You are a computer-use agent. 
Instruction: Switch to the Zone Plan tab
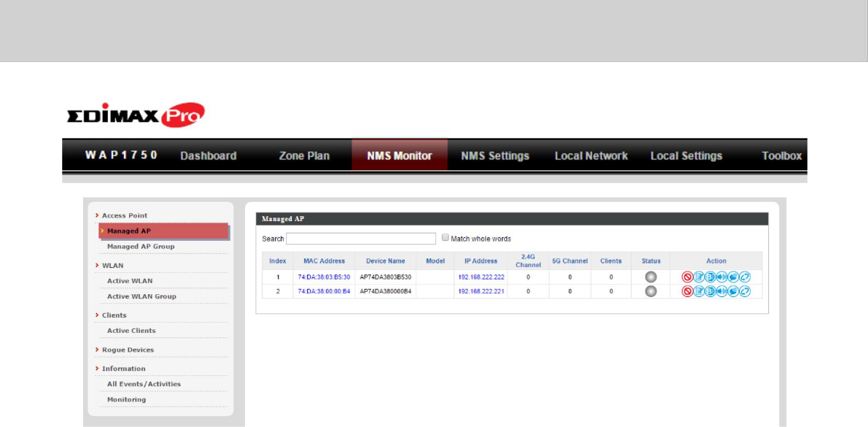tap(304, 155)
